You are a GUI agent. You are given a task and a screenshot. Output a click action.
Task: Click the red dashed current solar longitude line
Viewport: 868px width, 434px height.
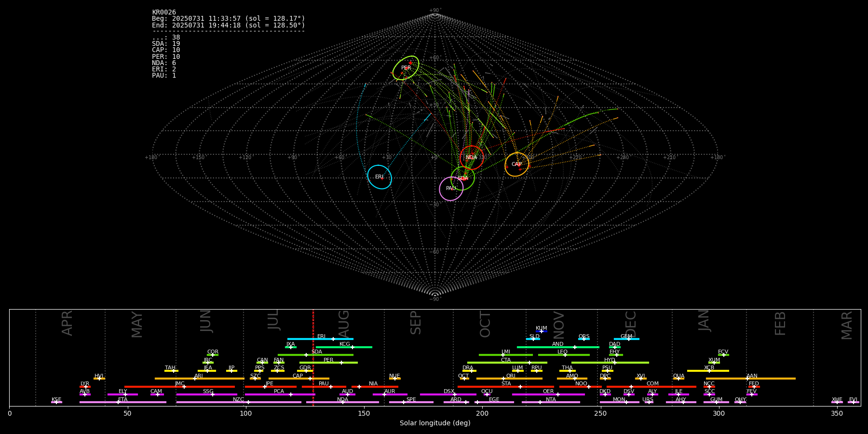[x=313, y=357]
